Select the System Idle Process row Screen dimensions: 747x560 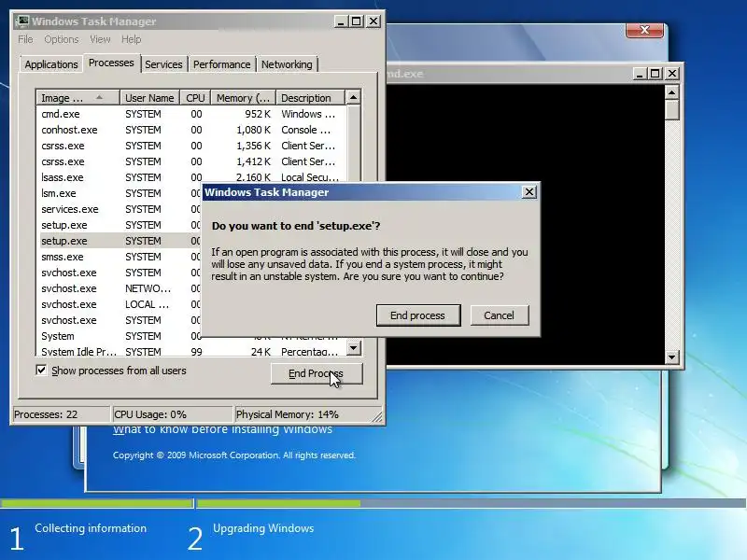(190, 352)
